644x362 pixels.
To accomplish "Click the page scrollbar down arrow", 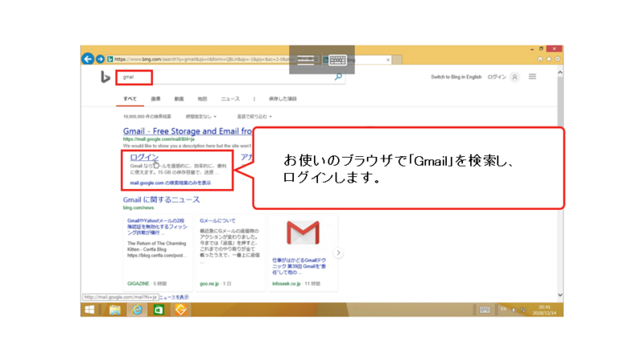I will pyautogui.click(x=560, y=295).
